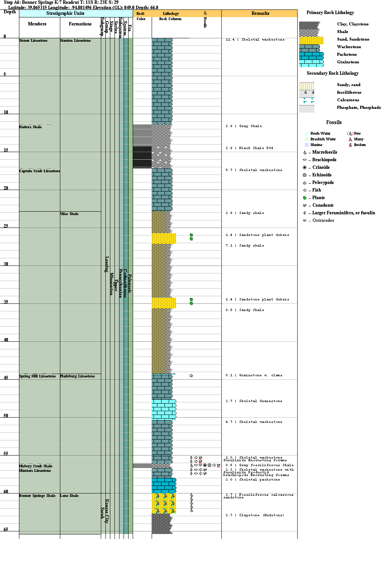Viewport: 392px width, 586px height.
Task: Click the Fresh Water environment color swatch
Action: coord(307,134)
